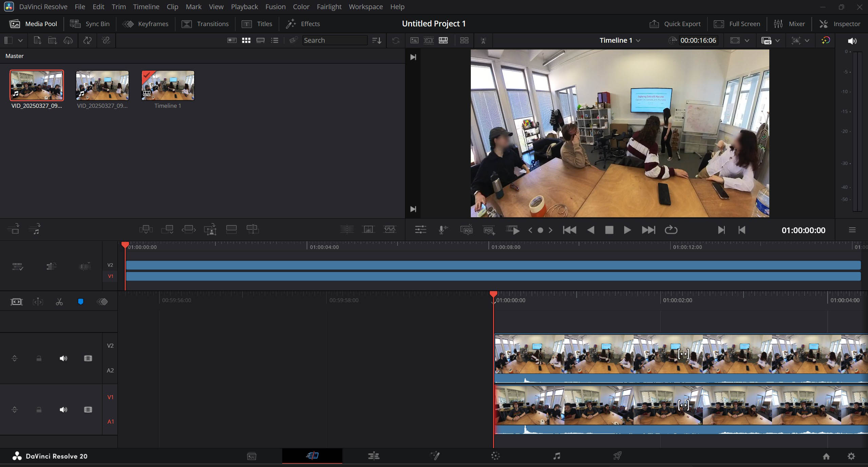Click the import media file icon
This screenshot has width=868, height=467.
pyautogui.click(x=37, y=40)
